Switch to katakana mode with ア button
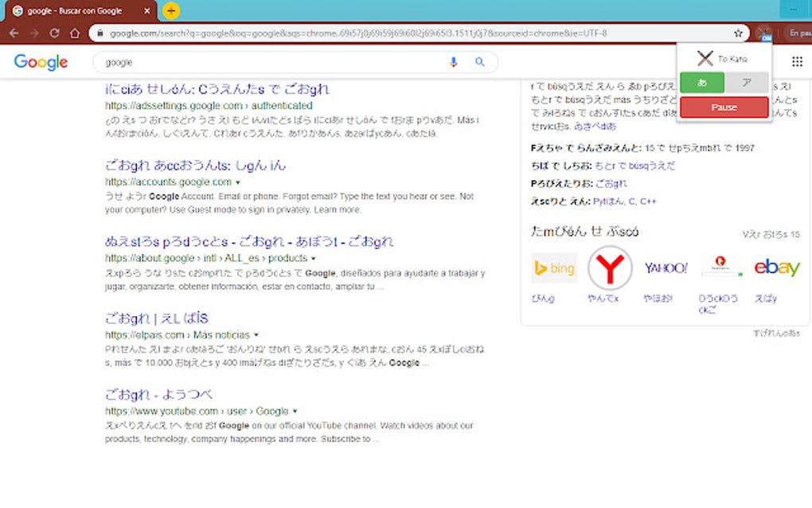The height and width of the screenshot is (508, 812). click(x=746, y=83)
